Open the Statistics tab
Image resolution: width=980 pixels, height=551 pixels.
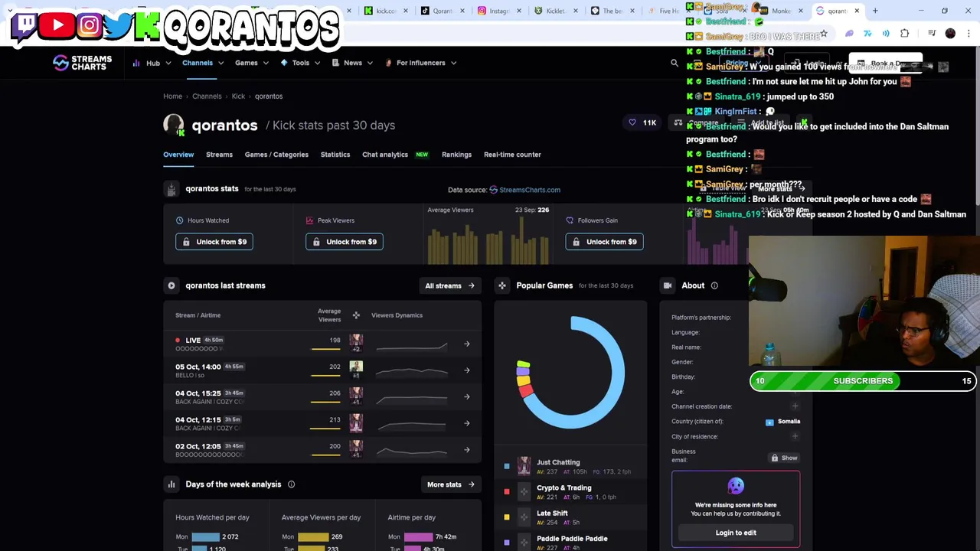[x=335, y=155]
